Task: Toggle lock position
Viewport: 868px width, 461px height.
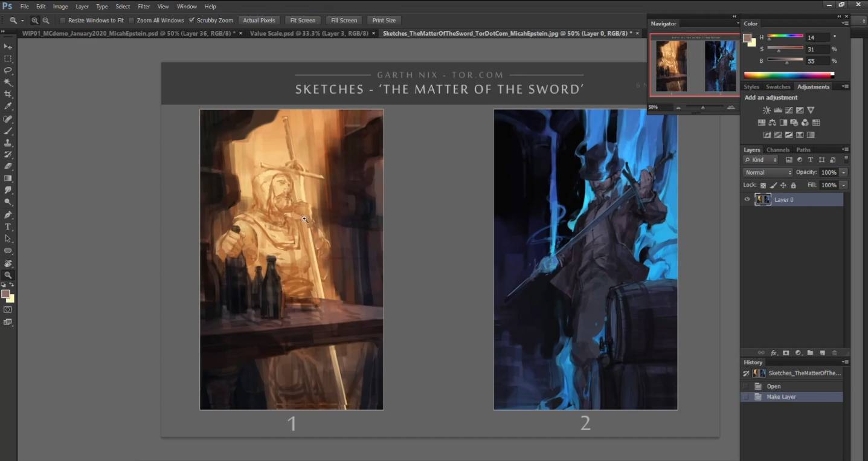Action: coord(783,185)
